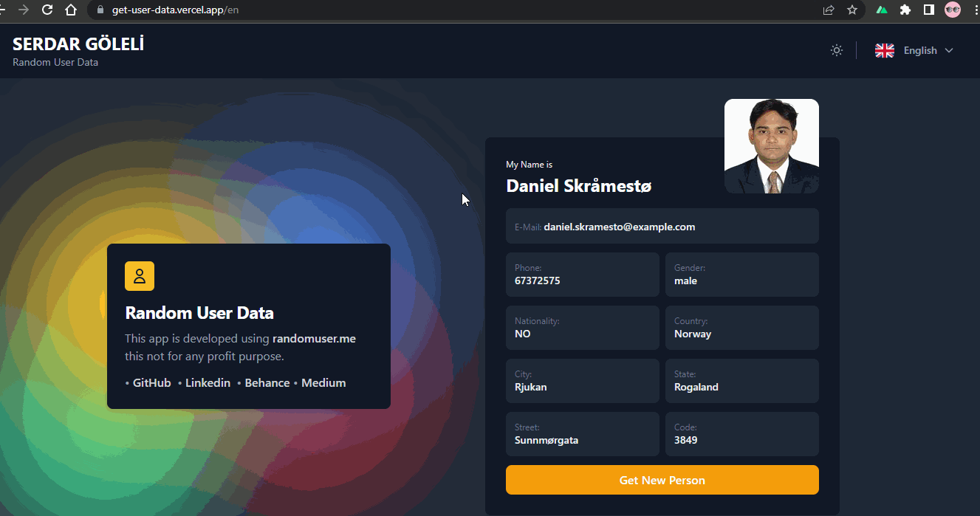Open the English language dropdown

point(914,50)
